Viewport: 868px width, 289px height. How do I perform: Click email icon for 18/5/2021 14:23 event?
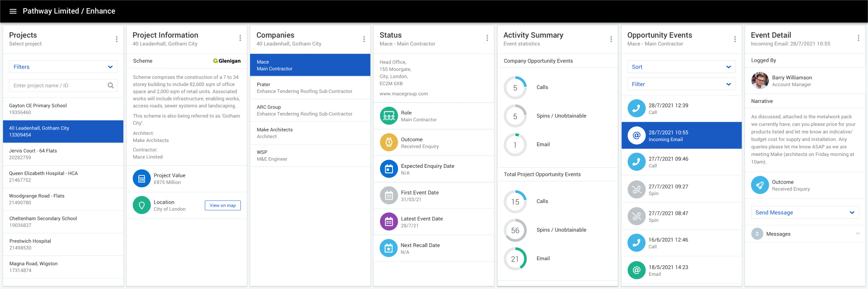coord(636,270)
